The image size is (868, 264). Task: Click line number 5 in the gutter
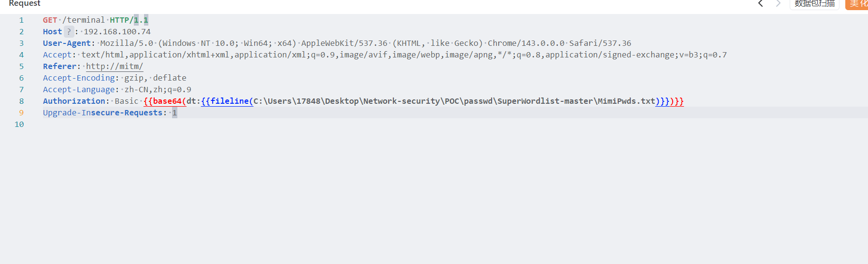click(21, 67)
